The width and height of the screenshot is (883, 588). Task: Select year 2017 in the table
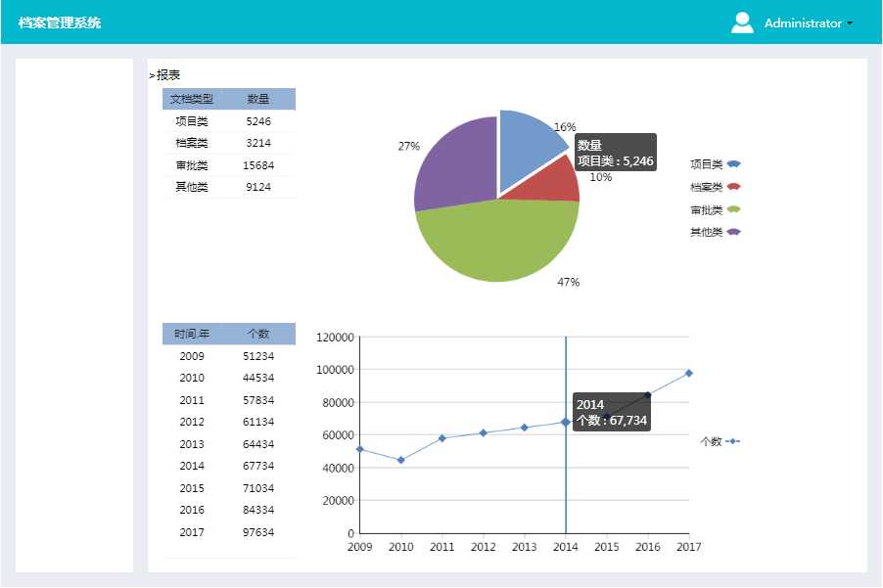[192, 531]
